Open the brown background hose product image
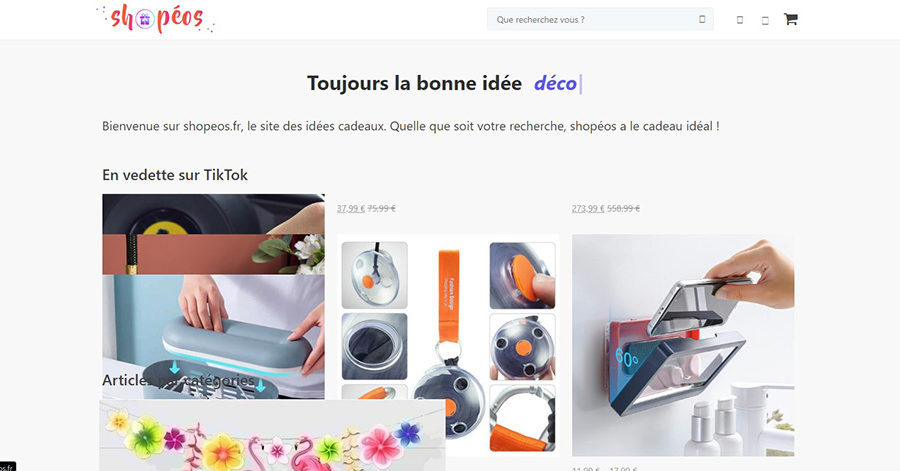Screen dimensions: 900x471 213,254
